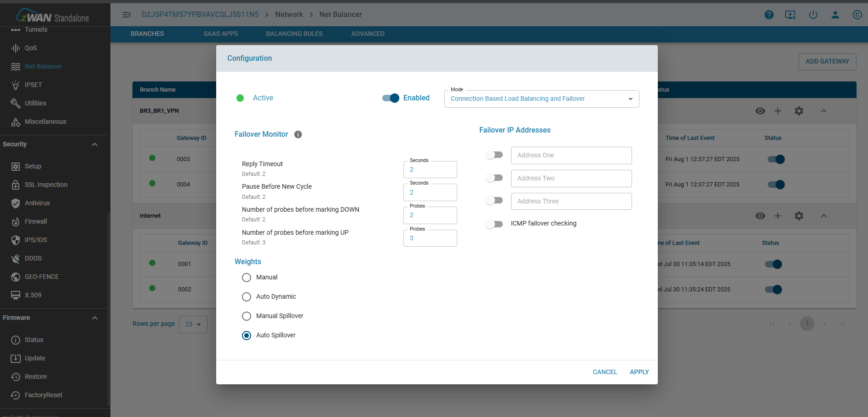The width and height of the screenshot is (868, 417).
Task: Toggle status switch for gateway 0003
Action: 776,159
